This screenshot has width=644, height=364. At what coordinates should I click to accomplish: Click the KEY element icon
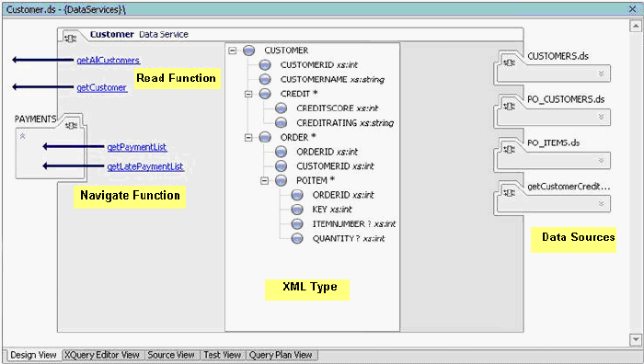pos(297,210)
